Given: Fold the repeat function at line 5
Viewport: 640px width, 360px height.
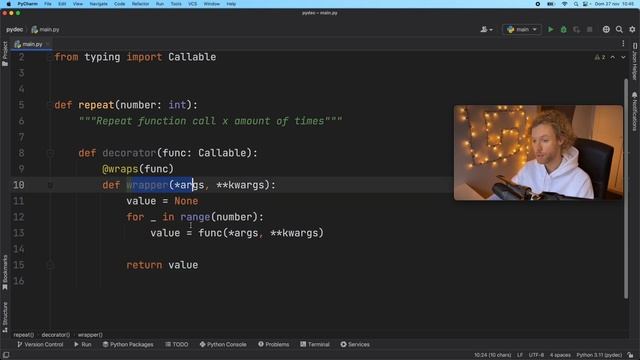Looking at the screenshot, I should tap(50, 105).
